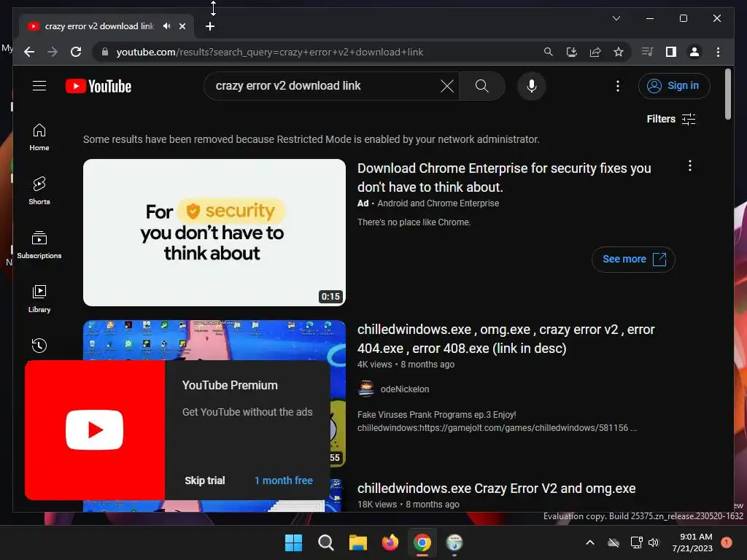This screenshot has width=747, height=560.
Task: Open the Windows Start menu
Action: coord(293,542)
